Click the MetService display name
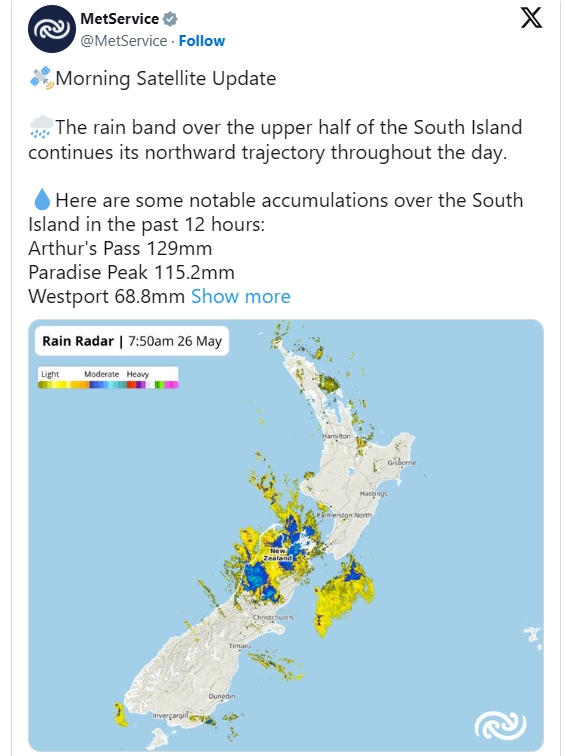Image resolution: width=566 pixels, height=756 pixels. 120,19
